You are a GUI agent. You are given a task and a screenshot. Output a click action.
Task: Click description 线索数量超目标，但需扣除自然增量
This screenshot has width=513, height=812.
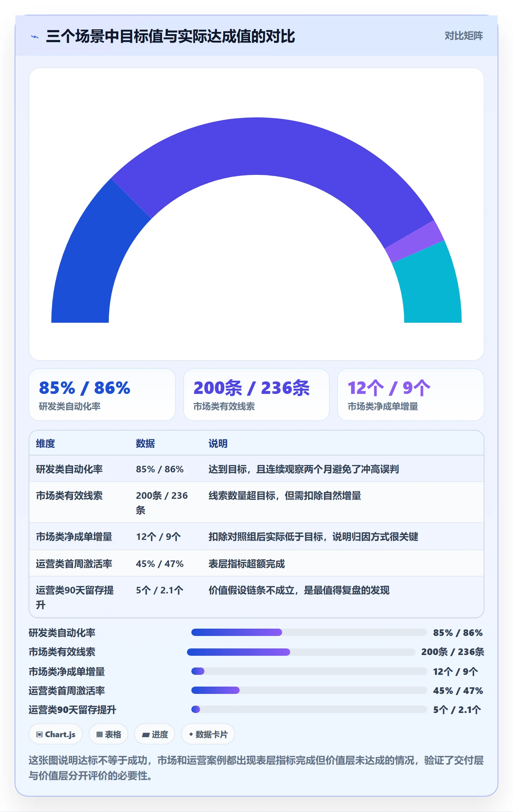coord(285,495)
